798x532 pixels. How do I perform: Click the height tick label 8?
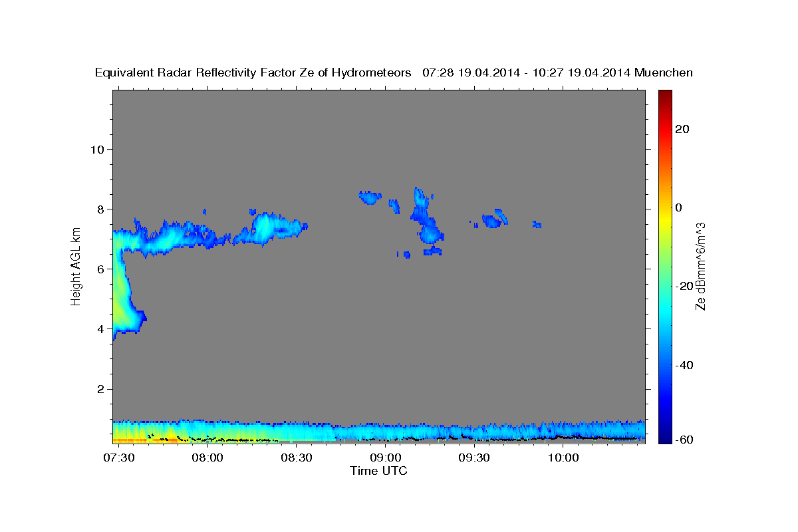101,209
